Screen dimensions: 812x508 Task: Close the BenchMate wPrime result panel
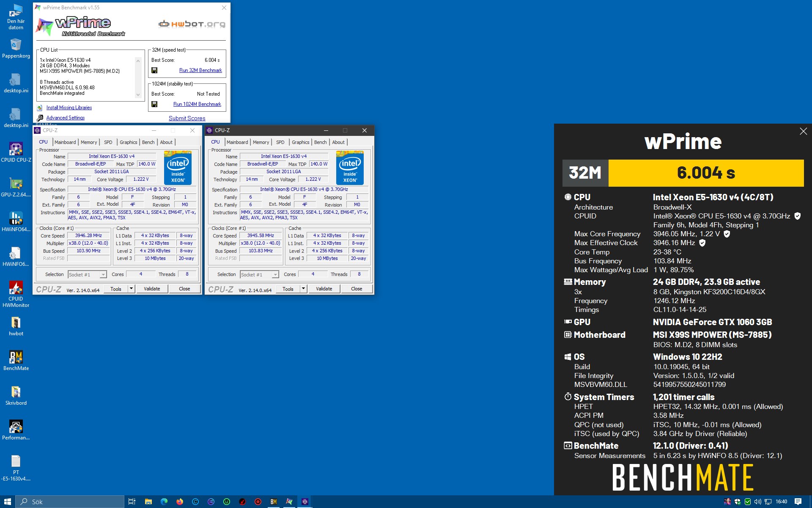(x=803, y=131)
